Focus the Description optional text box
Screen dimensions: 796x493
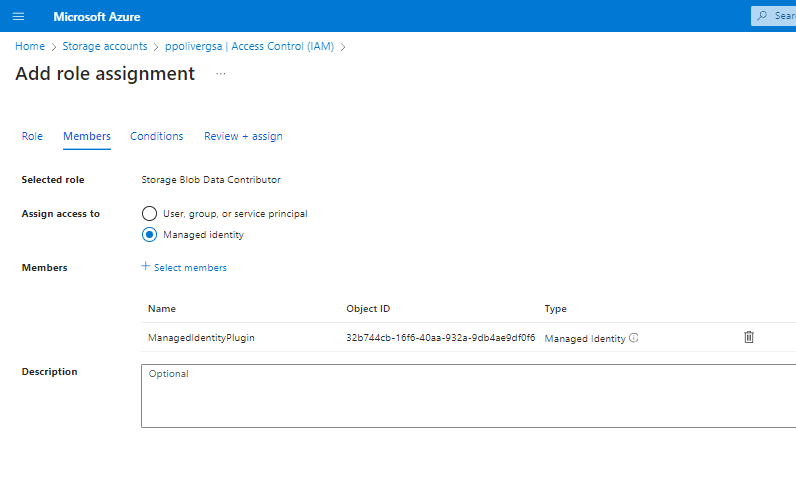(x=468, y=396)
